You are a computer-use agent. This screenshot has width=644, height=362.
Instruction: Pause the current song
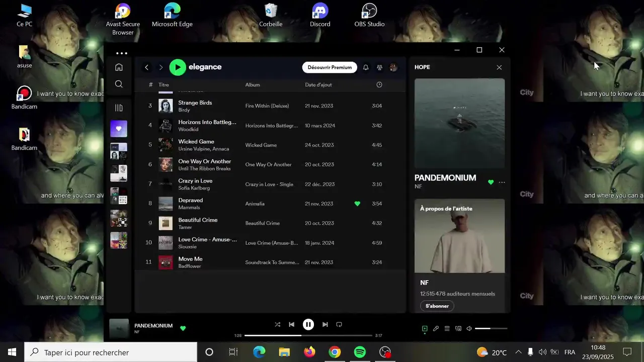tap(308, 325)
